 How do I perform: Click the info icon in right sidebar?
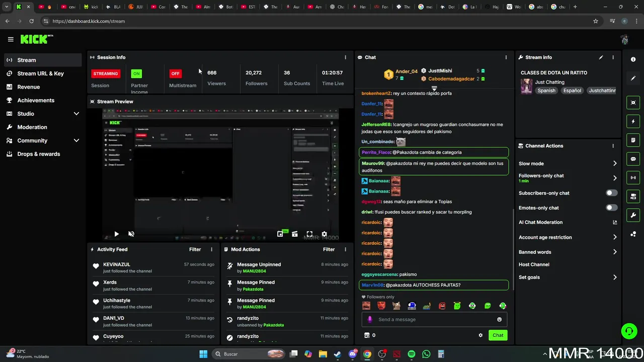pos(633,59)
